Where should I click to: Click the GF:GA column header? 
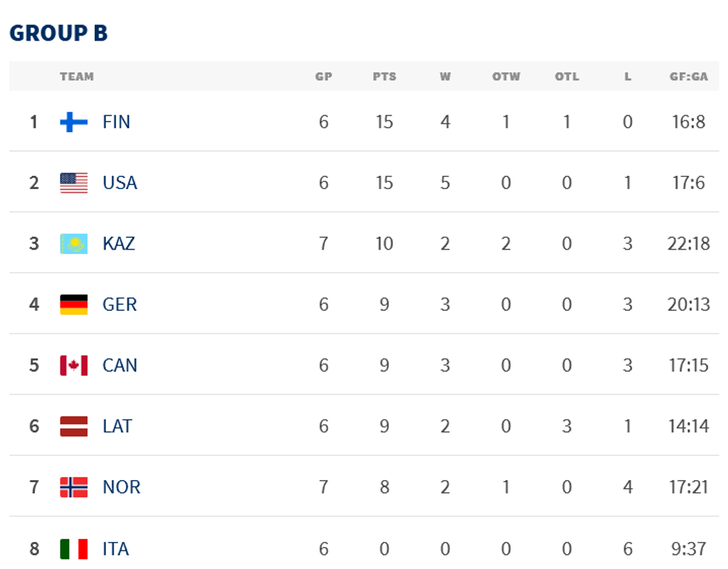click(688, 77)
